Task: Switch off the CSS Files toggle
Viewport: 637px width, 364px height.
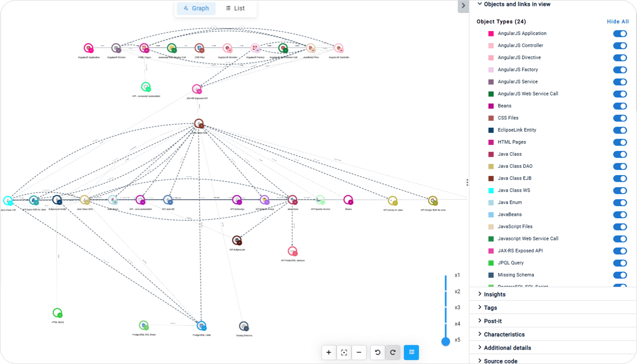Action: pos(620,118)
